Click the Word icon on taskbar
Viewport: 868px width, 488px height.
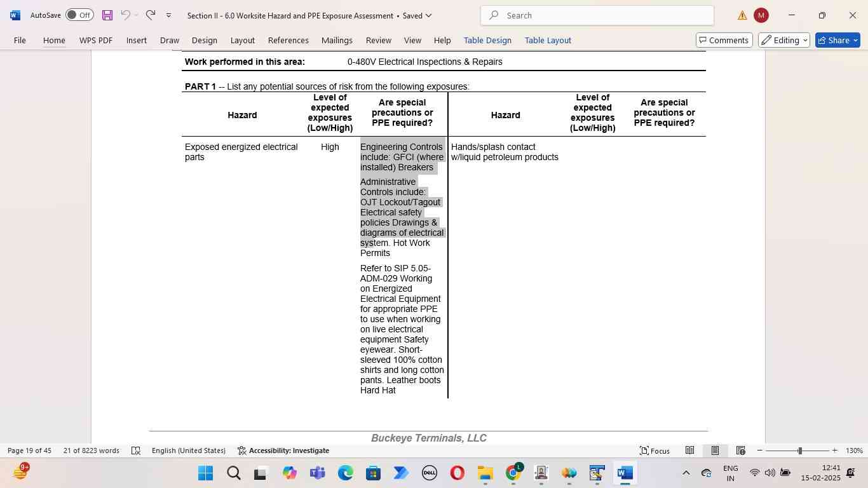pos(625,473)
